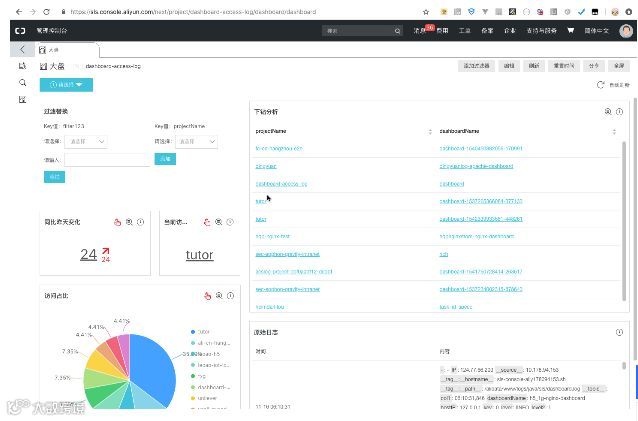Open the 备案 menu in top bar
The width and height of the screenshot is (638, 421).
487,31
